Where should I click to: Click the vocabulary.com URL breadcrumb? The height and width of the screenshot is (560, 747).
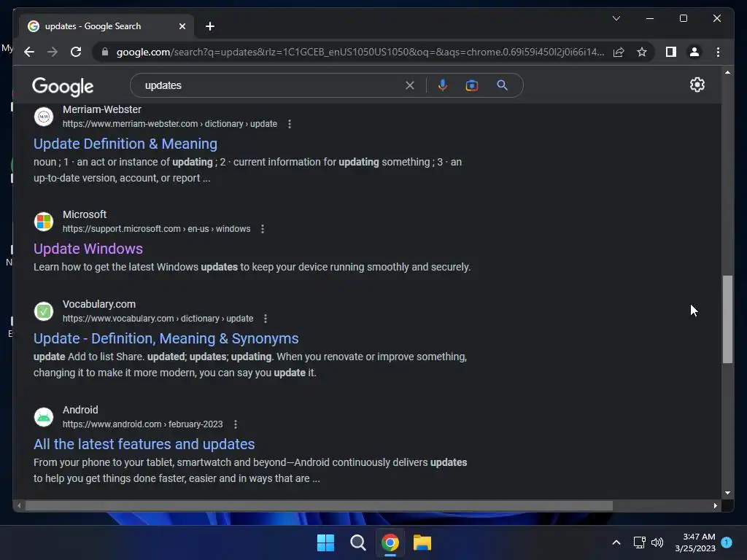tap(158, 319)
